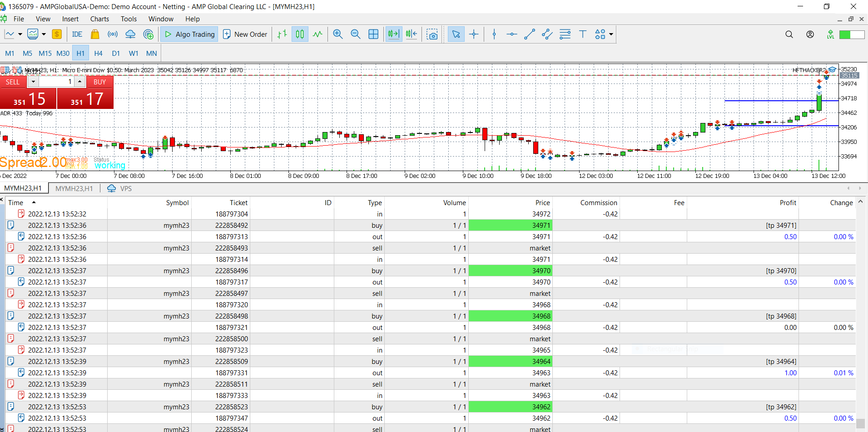
Task: Select the text label tool
Action: tap(583, 34)
